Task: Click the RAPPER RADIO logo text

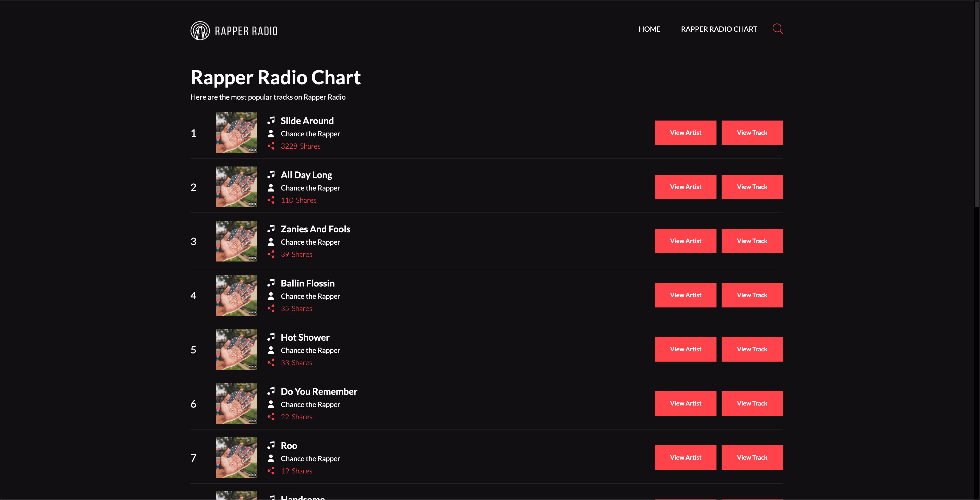Action: [x=246, y=31]
